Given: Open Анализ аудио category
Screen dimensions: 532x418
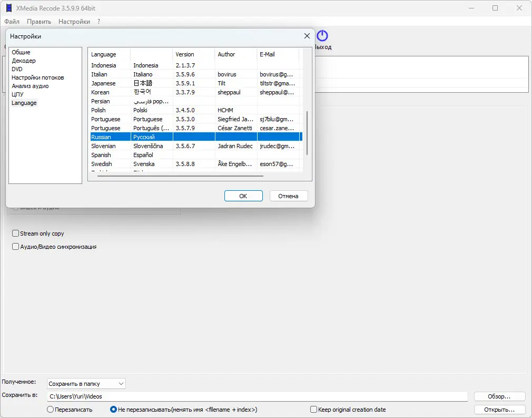Looking at the screenshot, I should tap(30, 86).
